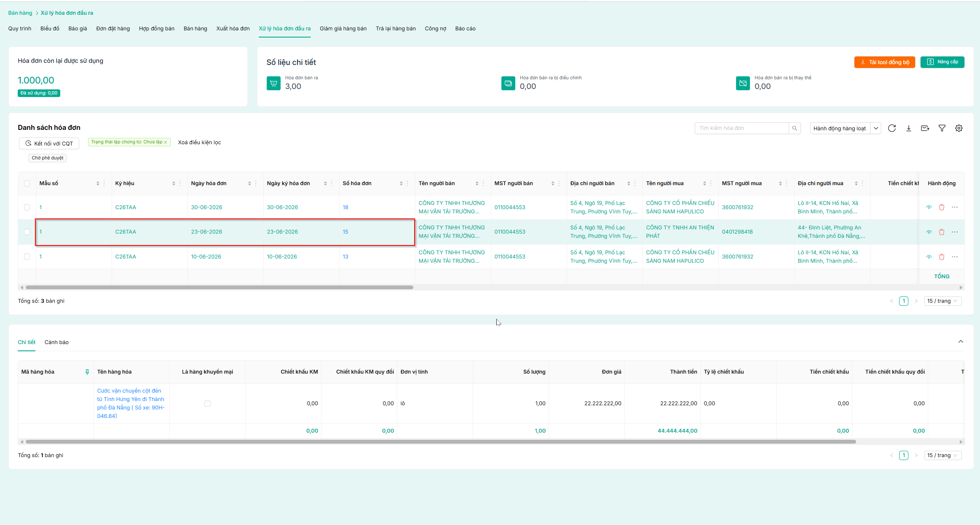View invoice 15 via eye icon
980x525 pixels.
pyautogui.click(x=929, y=232)
